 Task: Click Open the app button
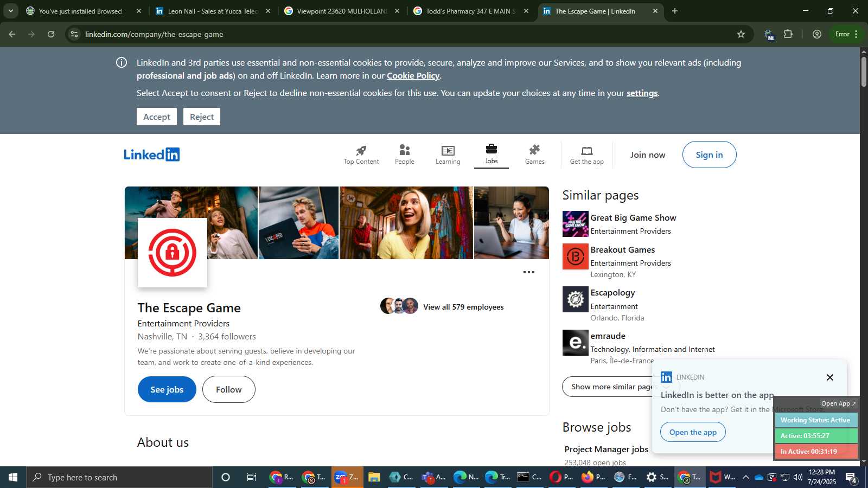[693, 432]
